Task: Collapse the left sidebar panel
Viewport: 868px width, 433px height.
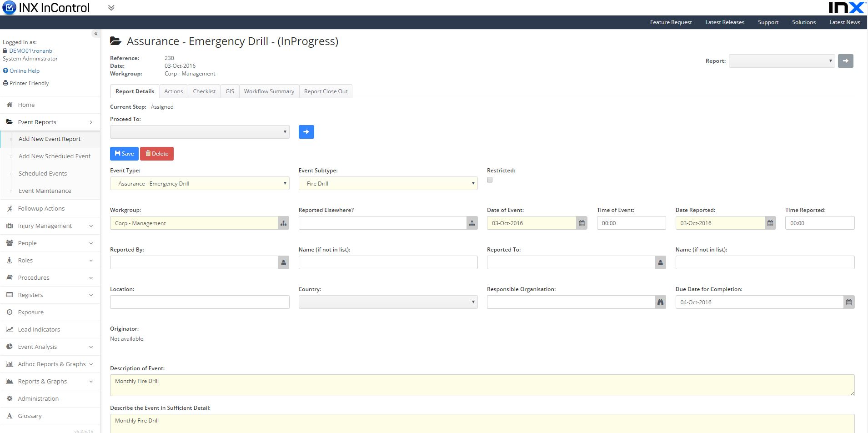Action: click(95, 34)
